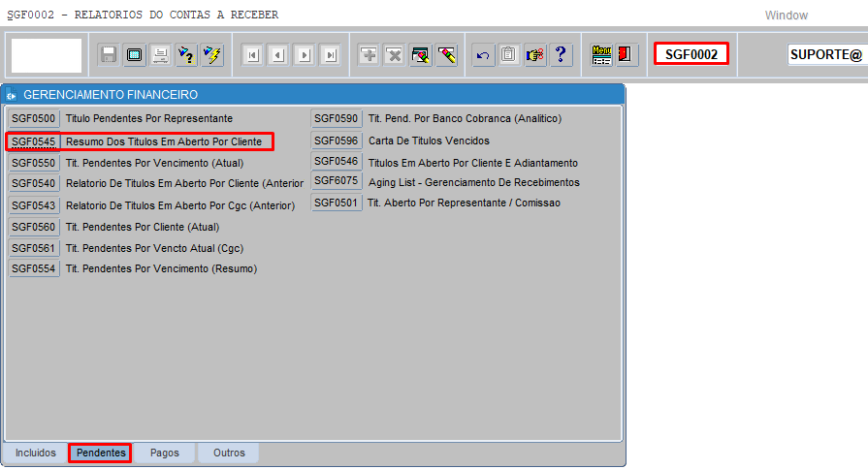Click the pointing hand toolbar icon
The width and height of the screenshot is (868, 469).
[x=534, y=55]
